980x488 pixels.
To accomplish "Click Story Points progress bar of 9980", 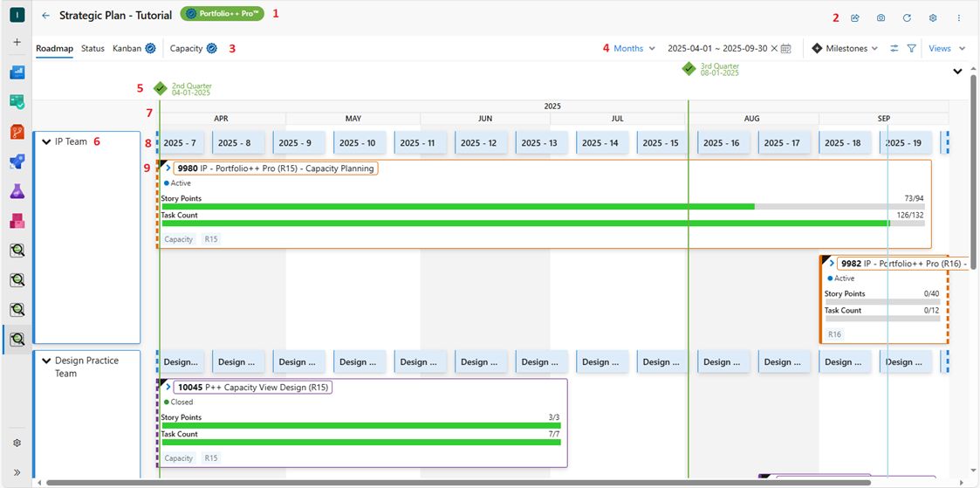I will [x=543, y=206].
